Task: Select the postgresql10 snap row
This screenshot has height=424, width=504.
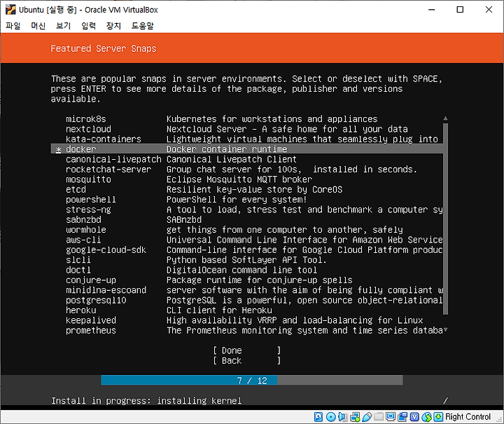Action: click(x=247, y=300)
